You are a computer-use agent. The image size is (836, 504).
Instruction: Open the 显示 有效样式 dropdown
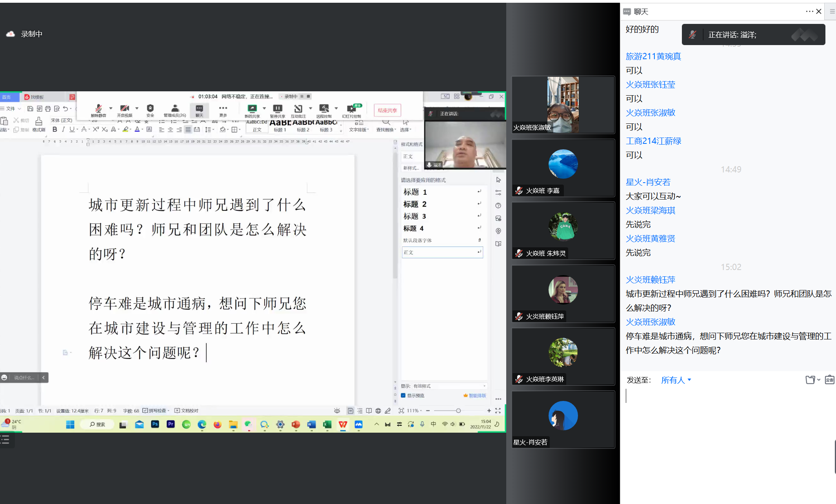[x=449, y=386]
